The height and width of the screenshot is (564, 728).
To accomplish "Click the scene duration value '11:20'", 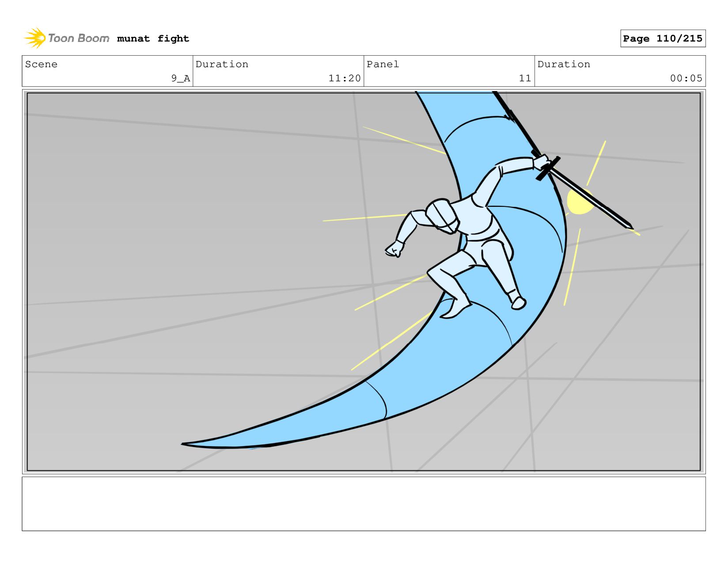I will click(345, 78).
